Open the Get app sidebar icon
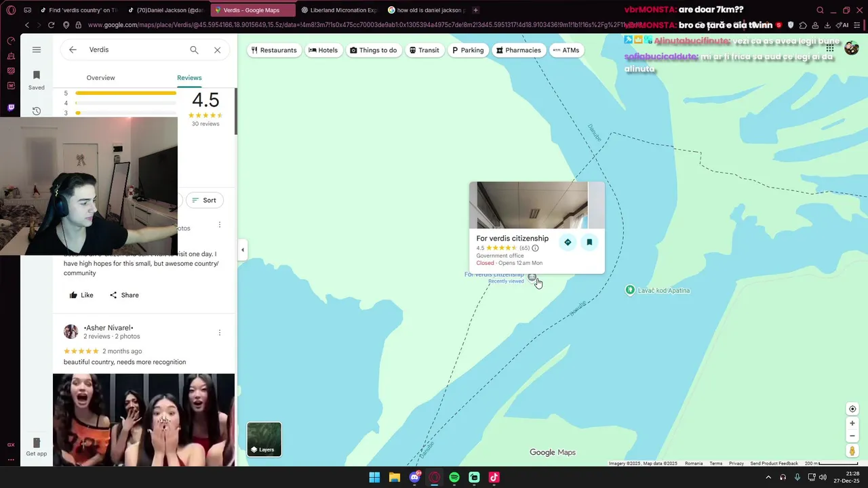The image size is (868, 488). 37,447
